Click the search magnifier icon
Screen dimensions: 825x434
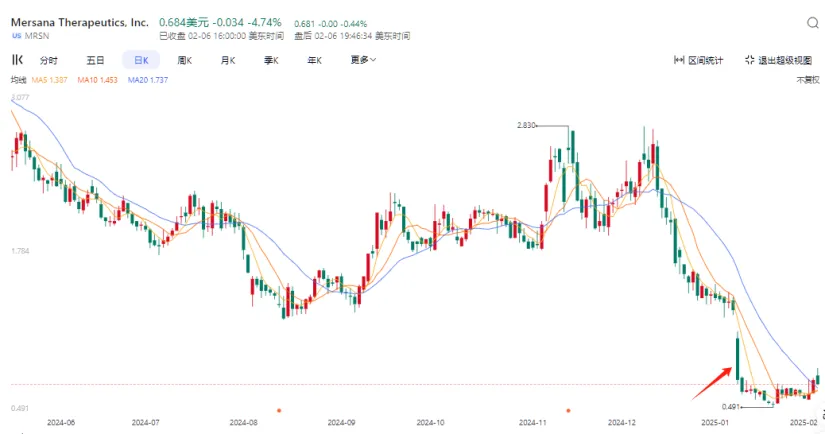pyautogui.click(x=810, y=22)
